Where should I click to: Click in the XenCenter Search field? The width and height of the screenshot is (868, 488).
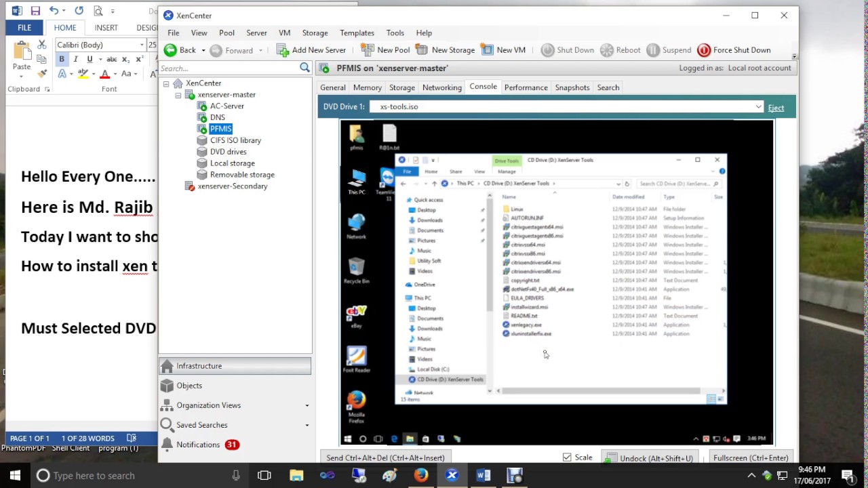tap(229, 68)
